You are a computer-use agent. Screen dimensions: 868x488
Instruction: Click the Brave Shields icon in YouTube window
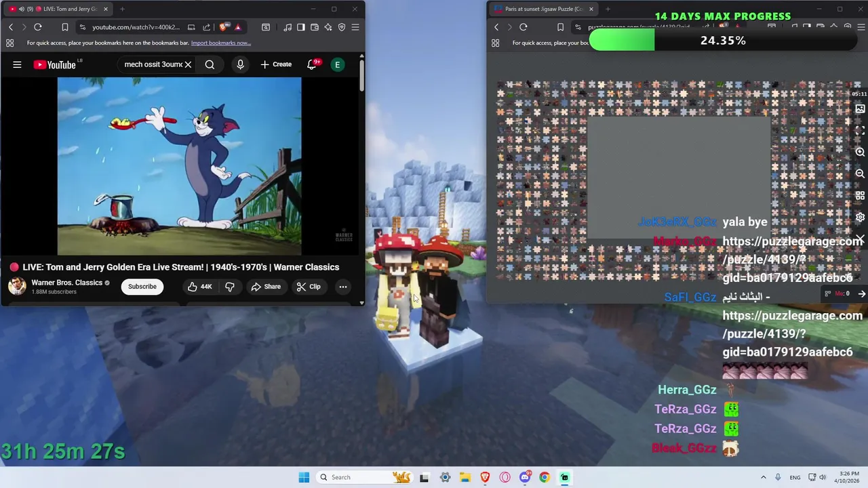pos(224,27)
